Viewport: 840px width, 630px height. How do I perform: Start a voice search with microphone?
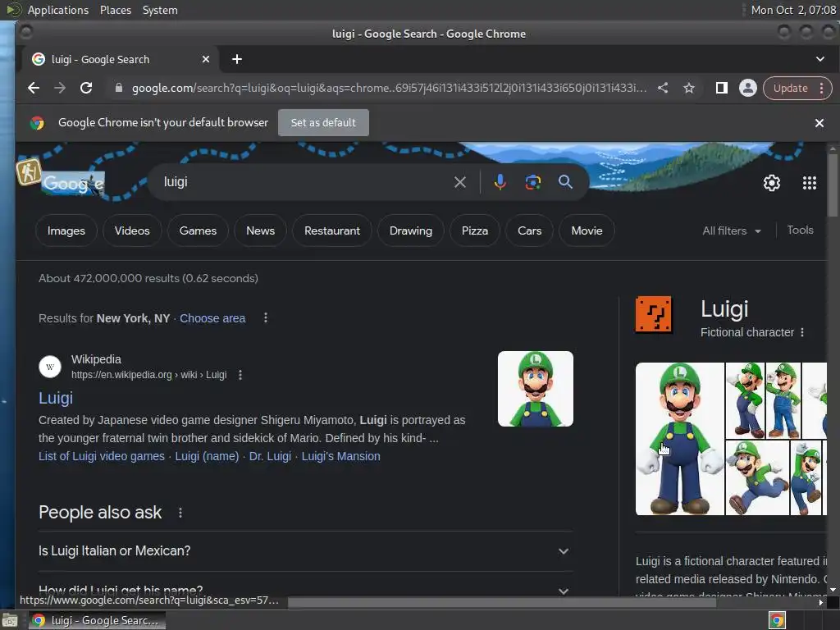500,182
